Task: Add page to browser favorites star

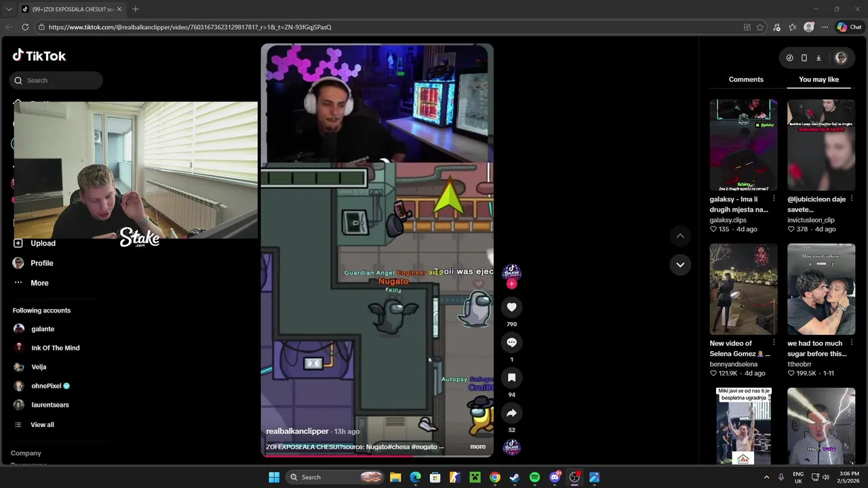Action: tap(760, 27)
